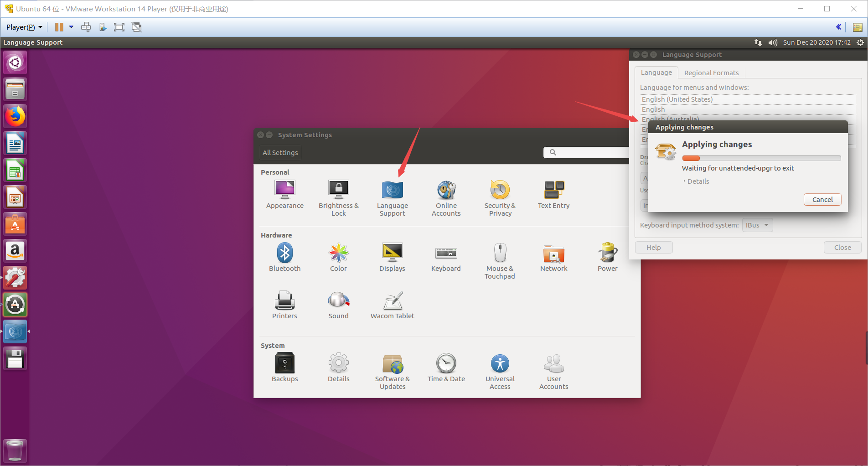The height and width of the screenshot is (466, 868).
Task: Select English (United States) in language list
Action: coord(748,99)
